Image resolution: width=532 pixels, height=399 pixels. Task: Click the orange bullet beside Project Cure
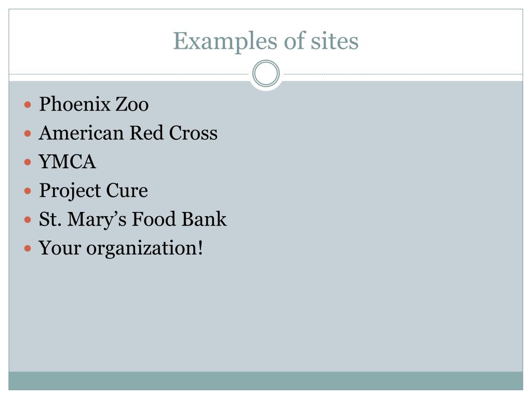(x=28, y=191)
